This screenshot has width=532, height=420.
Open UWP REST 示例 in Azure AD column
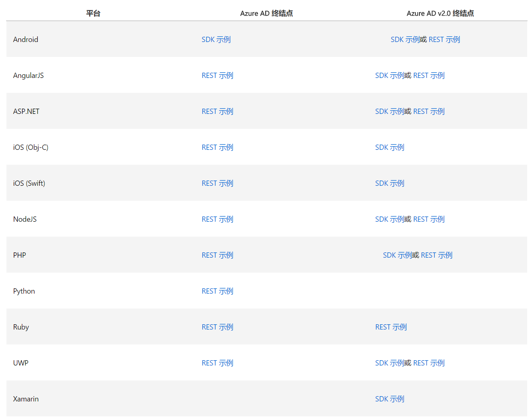tap(217, 363)
